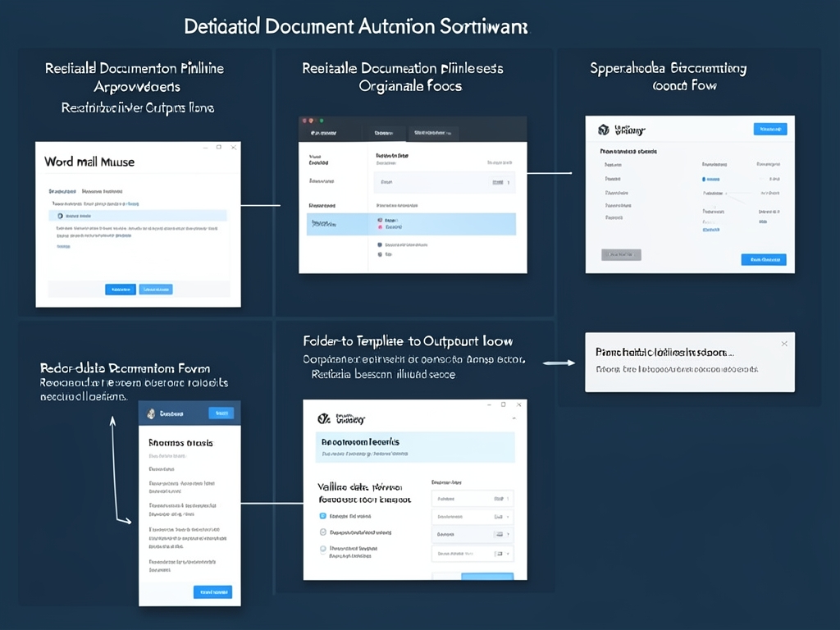The width and height of the screenshot is (840, 630).
Task: Click the lighter blue button in 'Word mall Muuse'
Action: click(156, 290)
